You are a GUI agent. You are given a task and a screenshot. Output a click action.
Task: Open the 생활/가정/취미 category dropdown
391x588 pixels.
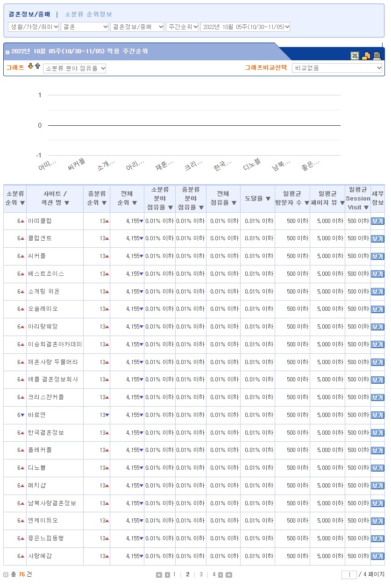[34, 27]
